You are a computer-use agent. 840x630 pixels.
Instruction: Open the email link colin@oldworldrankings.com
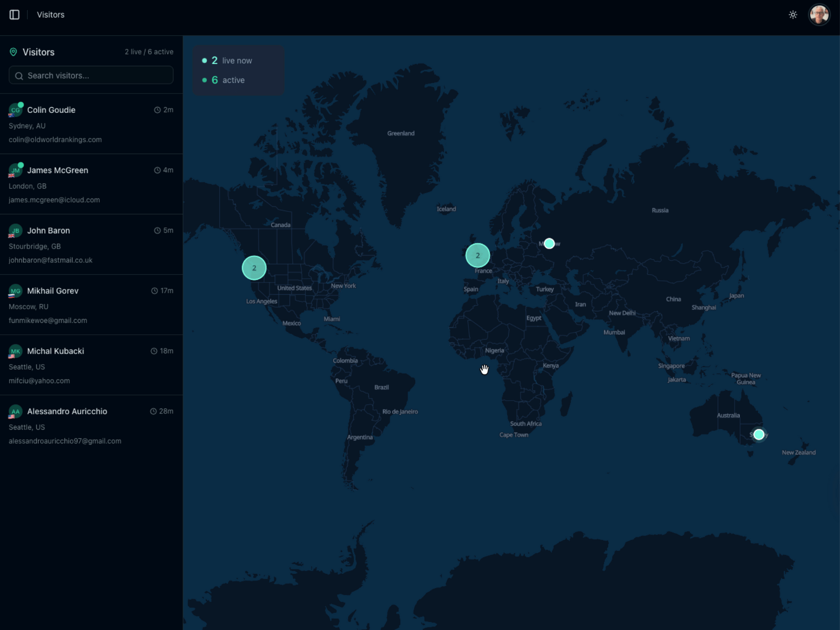click(x=55, y=140)
